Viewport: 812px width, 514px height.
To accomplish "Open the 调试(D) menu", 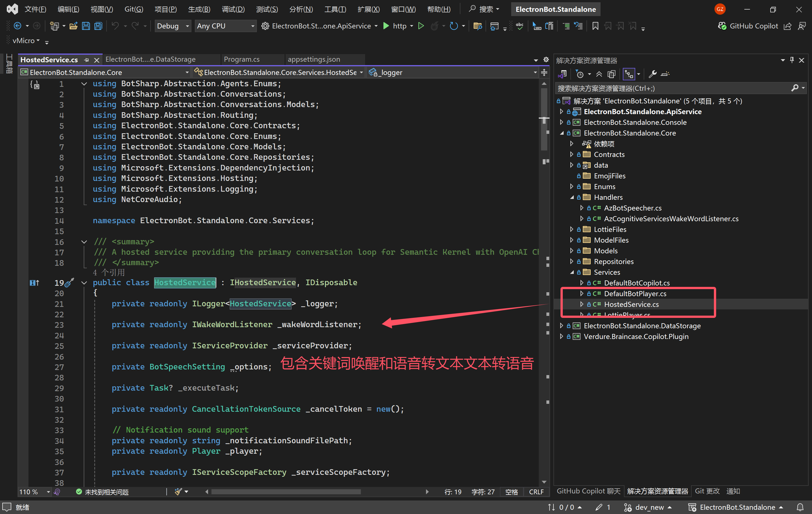I will [233, 9].
